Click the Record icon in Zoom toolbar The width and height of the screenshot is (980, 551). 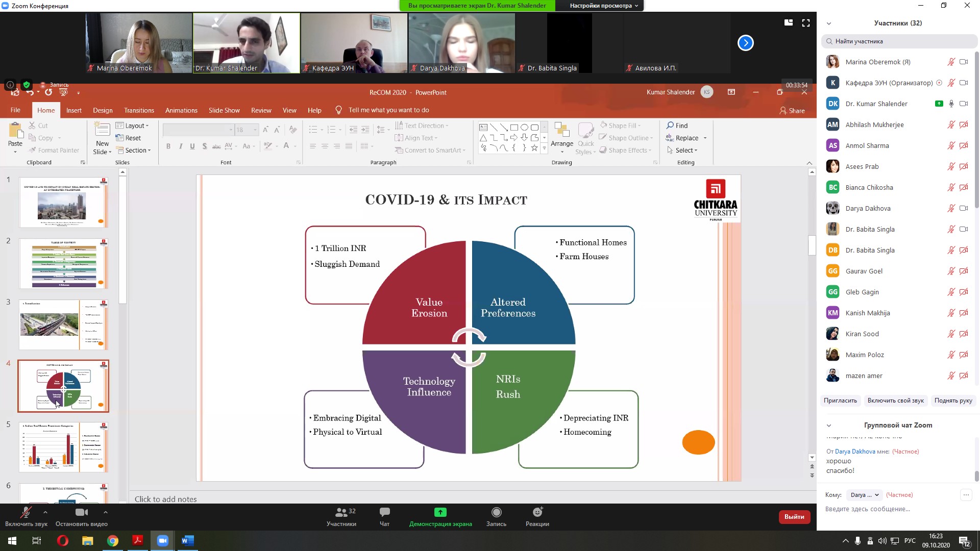click(x=496, y=512)
